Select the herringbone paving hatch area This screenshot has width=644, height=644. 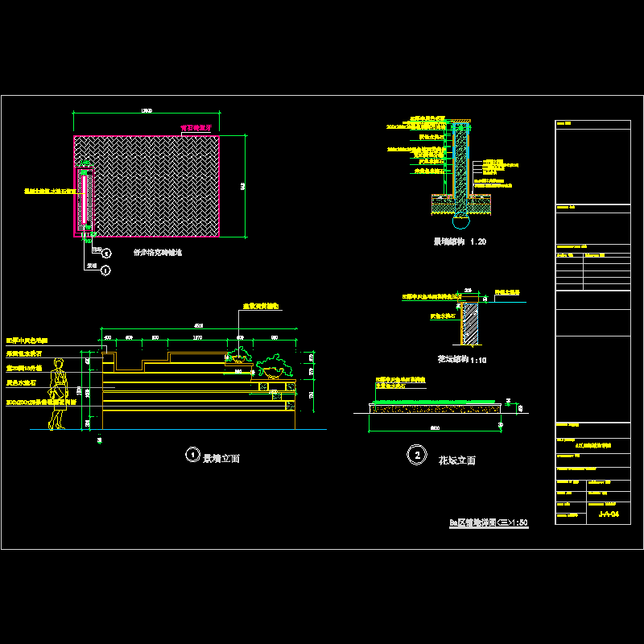pos(156,186)
